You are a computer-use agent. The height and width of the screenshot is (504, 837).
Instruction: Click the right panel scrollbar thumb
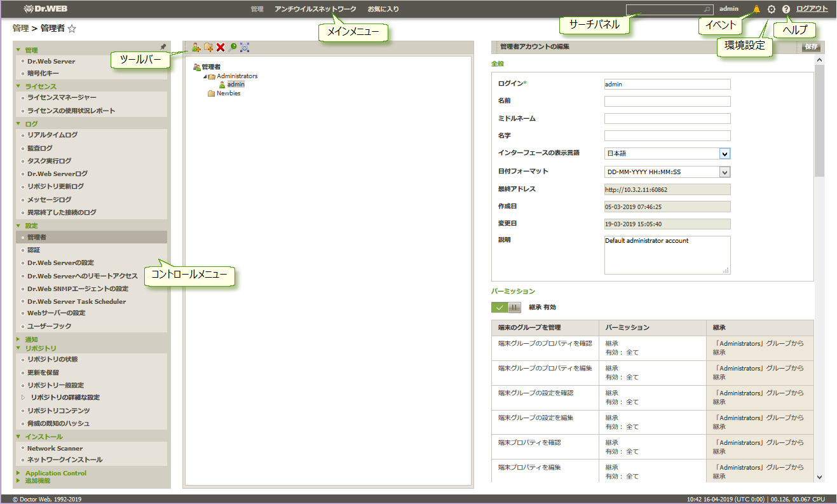click(x=819, y=121)
